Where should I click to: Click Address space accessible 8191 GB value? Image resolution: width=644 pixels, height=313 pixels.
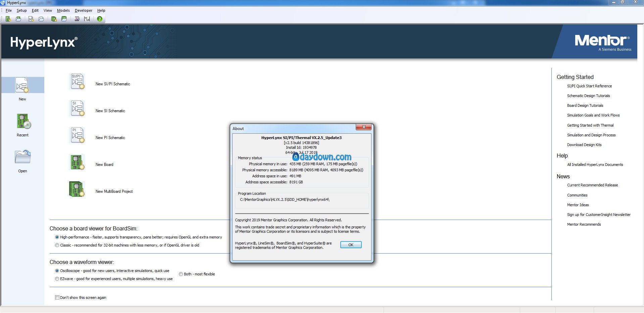[x=296, y=182]
